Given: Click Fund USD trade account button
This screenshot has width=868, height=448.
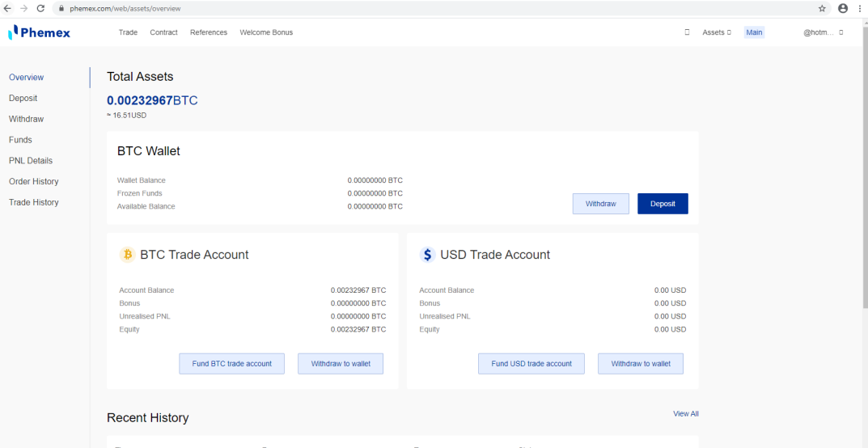Looking at the screenshot, I should 531,364.
